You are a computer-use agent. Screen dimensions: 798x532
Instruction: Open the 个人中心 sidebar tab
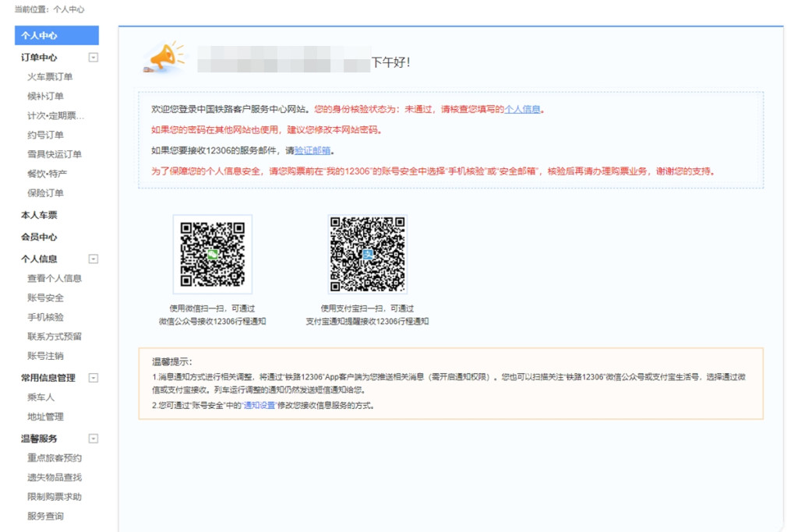pos(56,36)
